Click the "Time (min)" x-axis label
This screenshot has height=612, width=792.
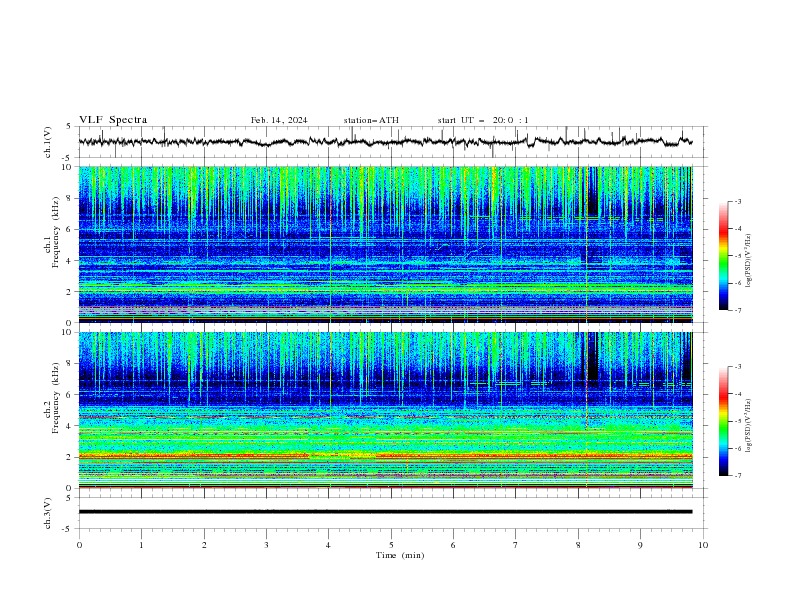pyautogui.click(x=400, y=555)
